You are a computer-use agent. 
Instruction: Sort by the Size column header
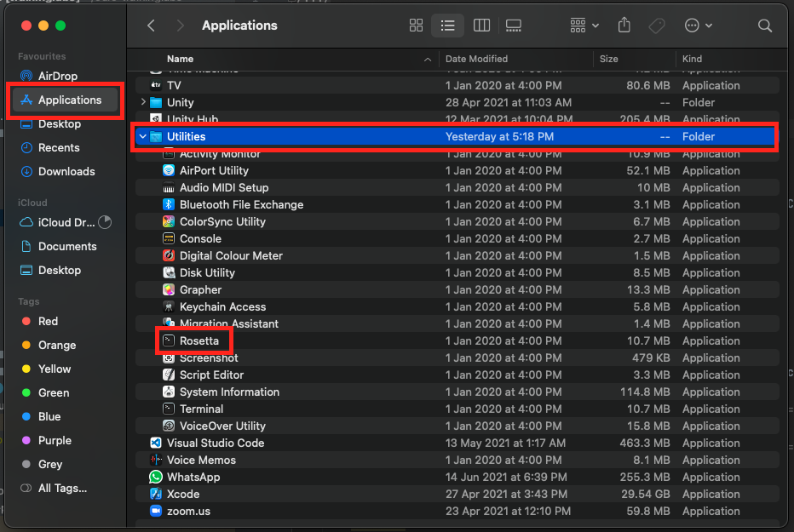pyautogui.click(x=608, y=59)
